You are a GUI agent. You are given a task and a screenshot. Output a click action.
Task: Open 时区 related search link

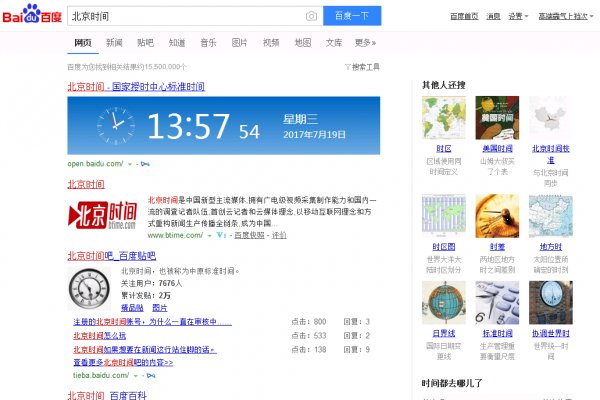point(444,149)
